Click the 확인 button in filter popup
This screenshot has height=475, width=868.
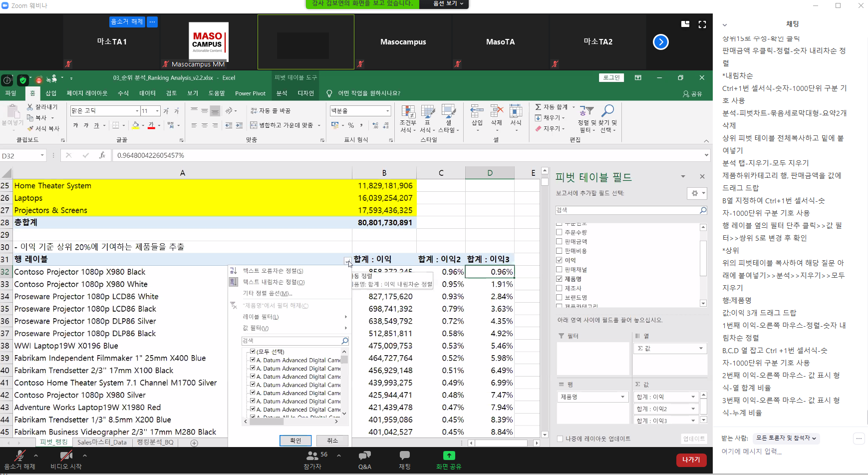295,441
